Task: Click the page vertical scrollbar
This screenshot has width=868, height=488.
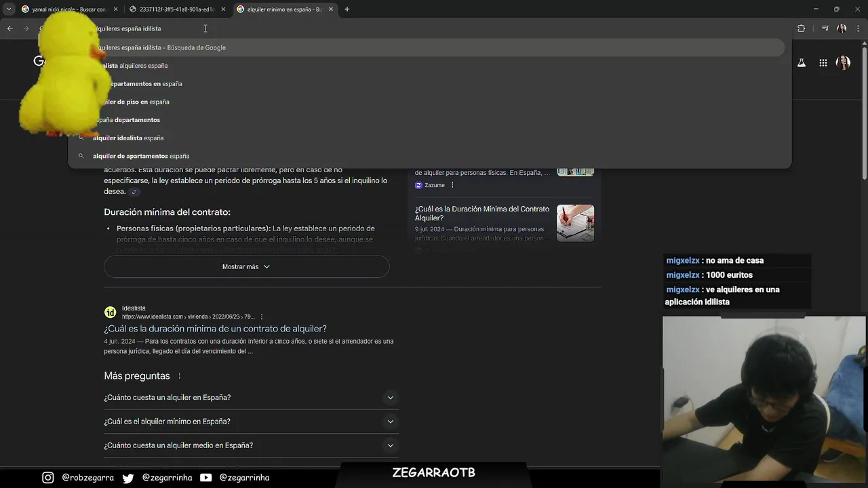Action: (x=864, y=112)
